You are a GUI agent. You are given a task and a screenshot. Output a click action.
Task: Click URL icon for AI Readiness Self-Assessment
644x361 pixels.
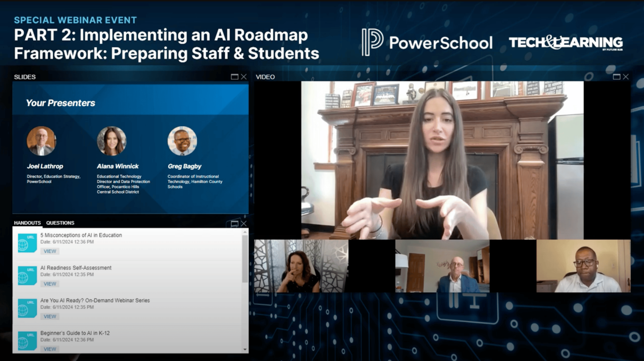(x=27, y=276)
